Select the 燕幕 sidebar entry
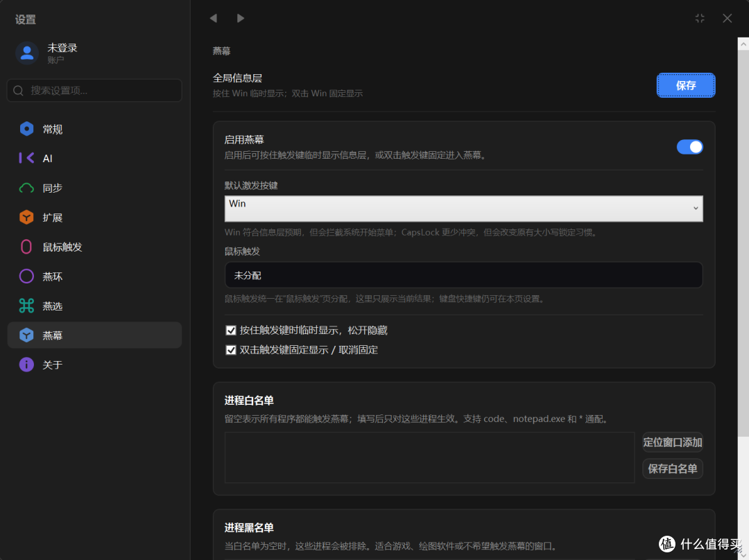Screen dimensions: 749x560 click(94, 335)
